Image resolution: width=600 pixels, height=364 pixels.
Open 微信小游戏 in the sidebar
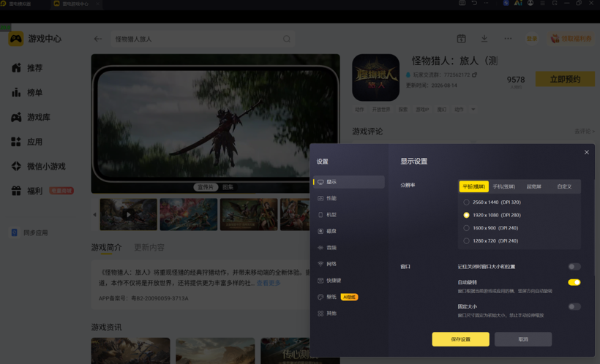[x=38, y=167]
